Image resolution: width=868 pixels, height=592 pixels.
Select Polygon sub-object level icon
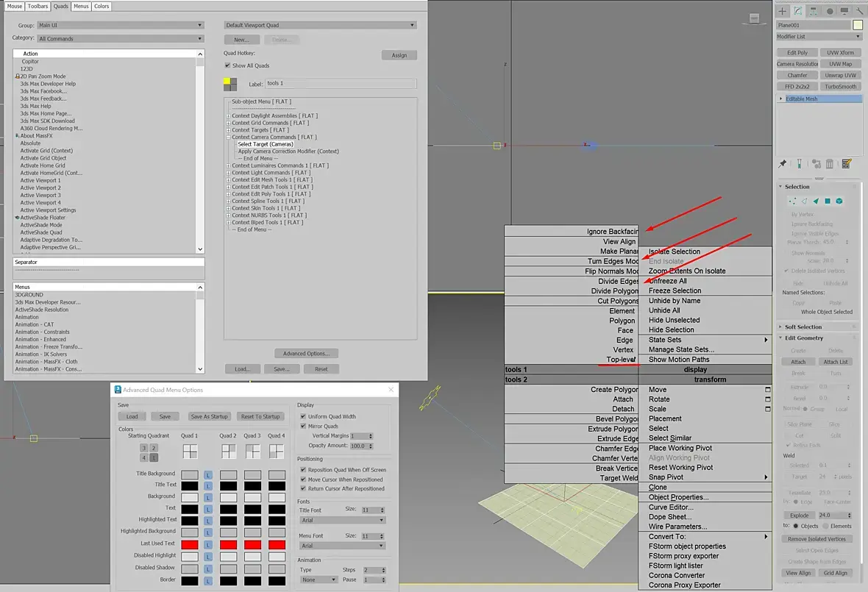coord(828,202)
